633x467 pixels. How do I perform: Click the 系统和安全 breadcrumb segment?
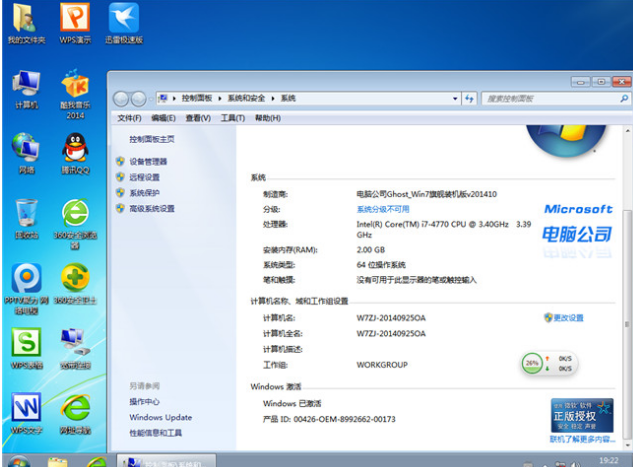(x=246, y=98)
